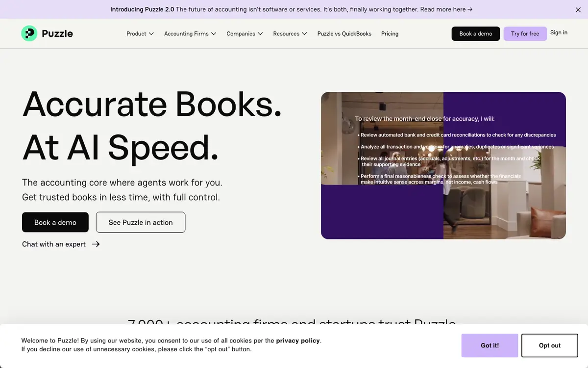This screenshot has height=368, width=588.
Task: Click the Puzzle wordmark text
Action: coord(57,34)
